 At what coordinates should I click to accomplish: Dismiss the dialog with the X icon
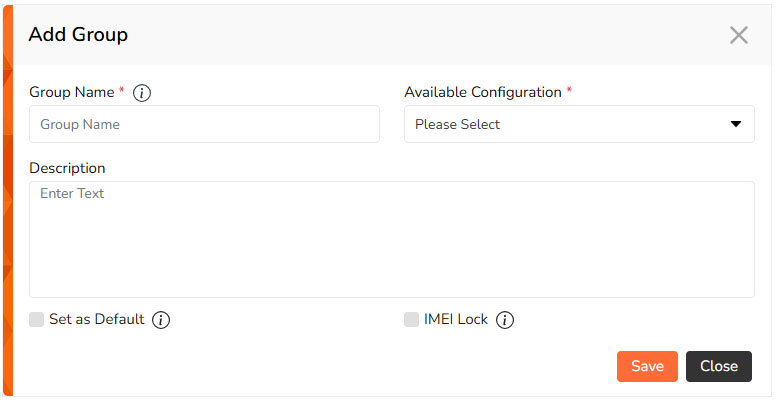click(x=738, y=35)
